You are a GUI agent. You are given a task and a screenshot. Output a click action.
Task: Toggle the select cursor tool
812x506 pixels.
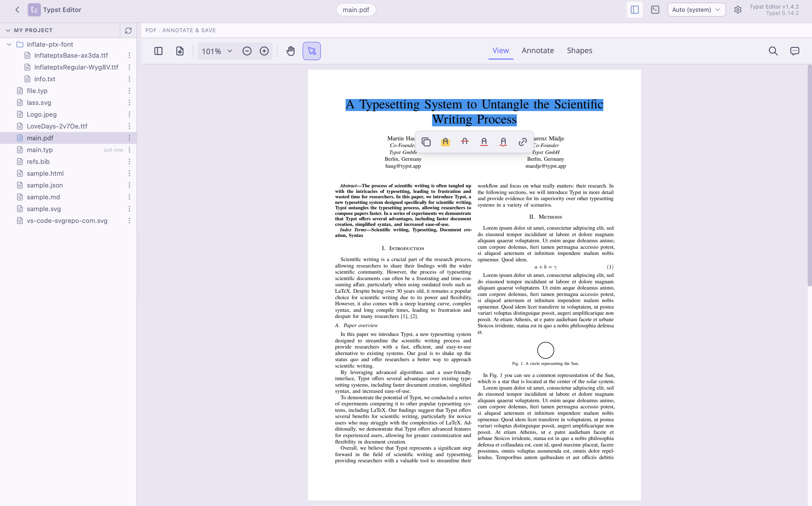311,51
